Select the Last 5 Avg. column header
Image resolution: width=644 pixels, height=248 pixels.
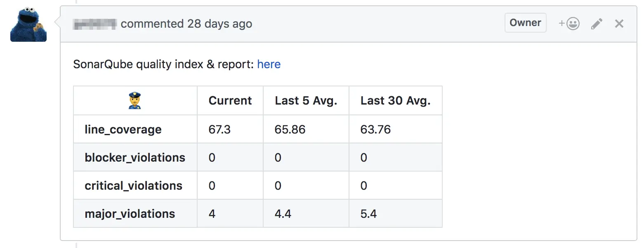(306, 101)
